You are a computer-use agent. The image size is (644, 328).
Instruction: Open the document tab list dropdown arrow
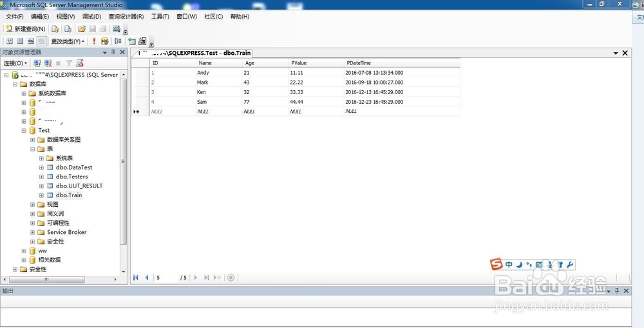(616, 53)
